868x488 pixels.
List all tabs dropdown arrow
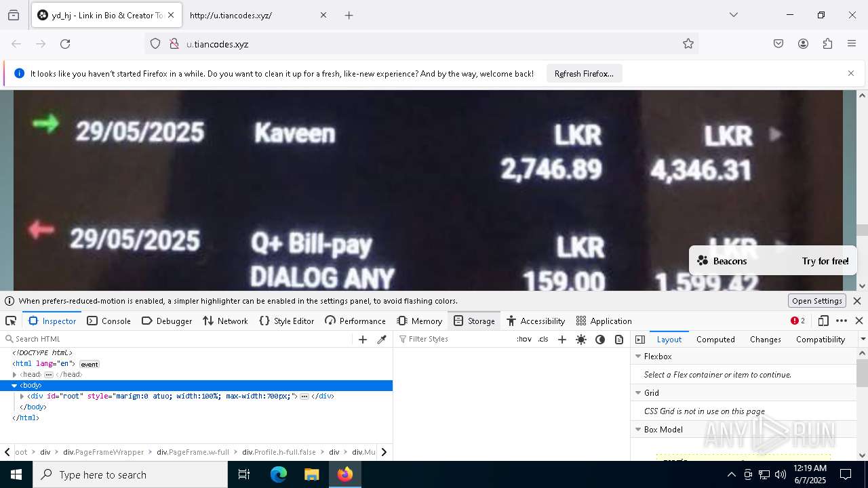[733, 15]
